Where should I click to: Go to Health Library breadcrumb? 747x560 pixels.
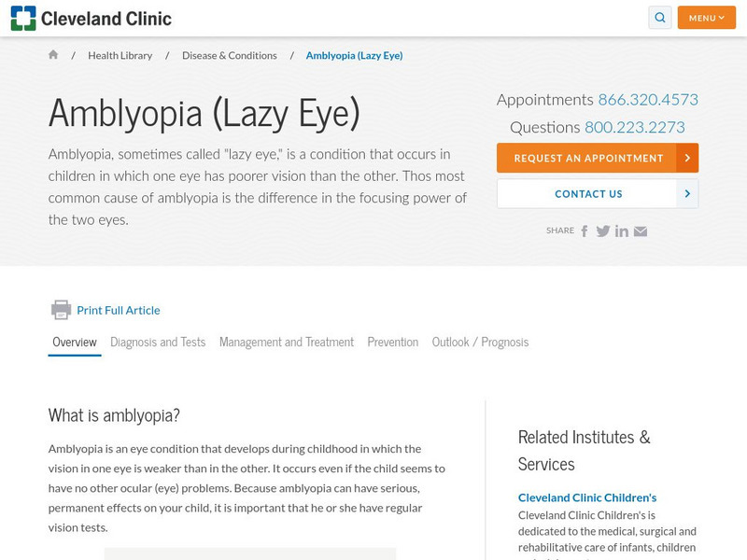120,55
